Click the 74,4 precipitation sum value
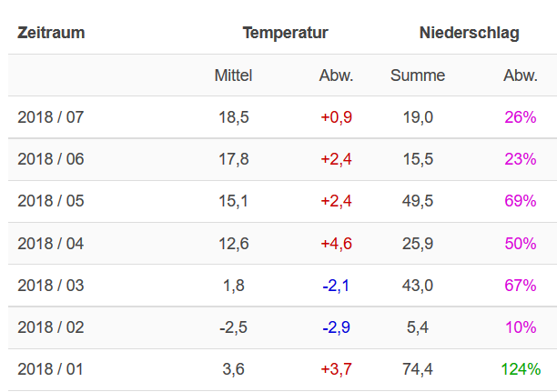Viewport: 557px width, 392px height. click(418, 369)
